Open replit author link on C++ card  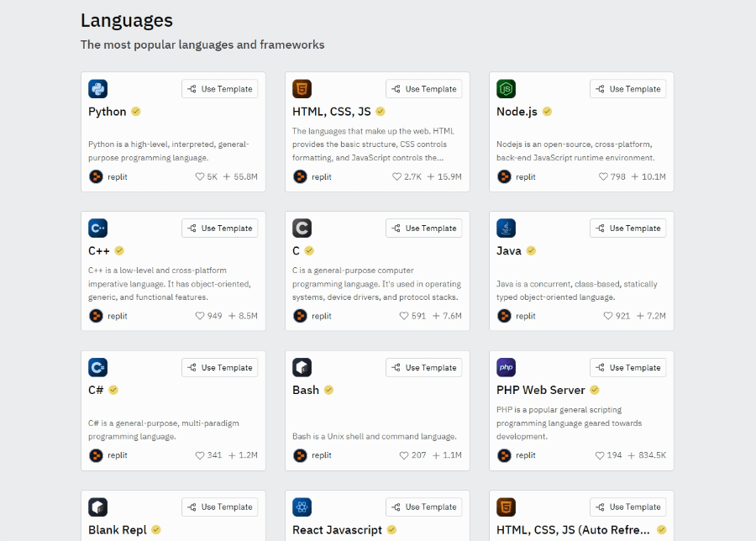[x=117, y=316]
